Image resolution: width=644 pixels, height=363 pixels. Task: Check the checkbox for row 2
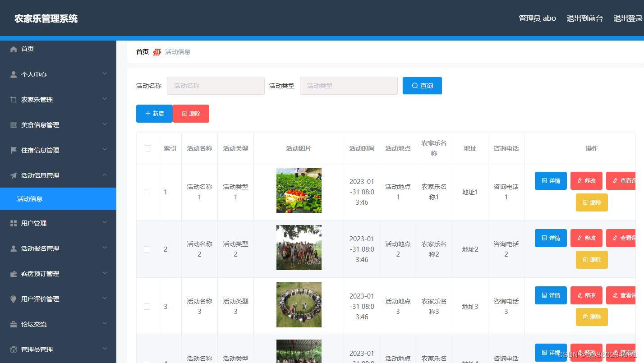pyautogui.click(x=147, y=249)
